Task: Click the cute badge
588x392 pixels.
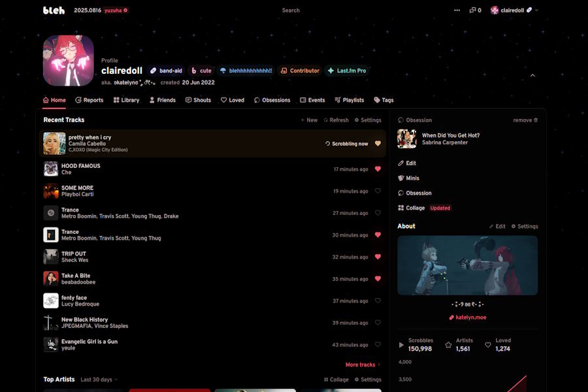Action: pos(201,71)
